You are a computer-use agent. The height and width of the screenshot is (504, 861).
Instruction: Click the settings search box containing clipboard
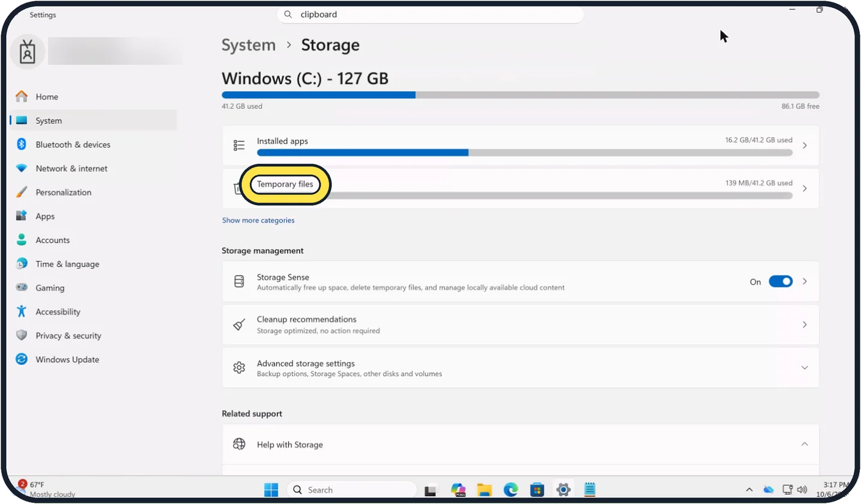(x=430, y=14)
